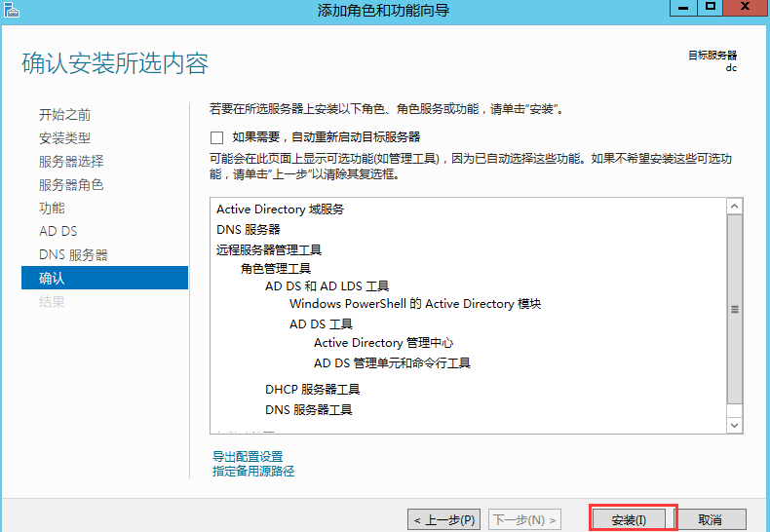Select the highlighted 确认 step
The height and width of the screenshot is (532, 770).
click(104, 278)
